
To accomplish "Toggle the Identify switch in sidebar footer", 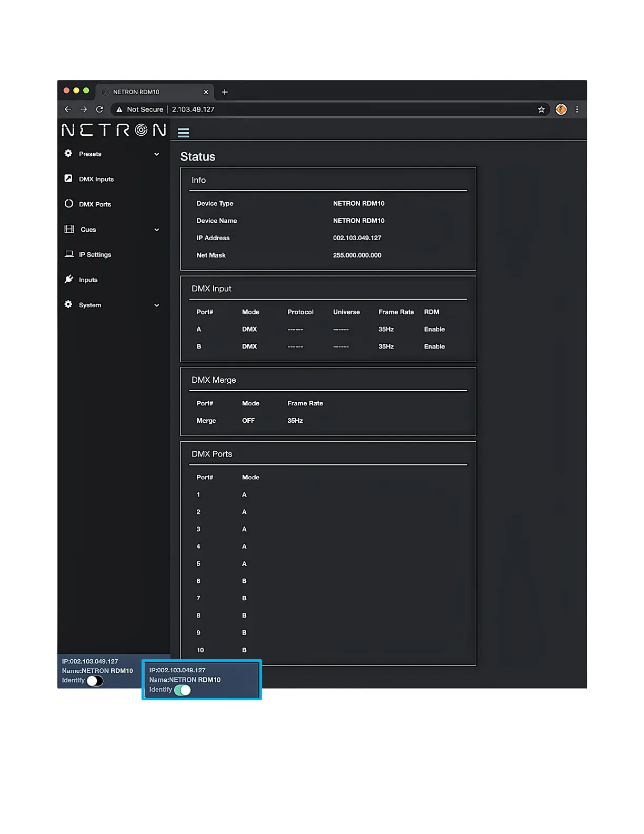I will (95, 681).
